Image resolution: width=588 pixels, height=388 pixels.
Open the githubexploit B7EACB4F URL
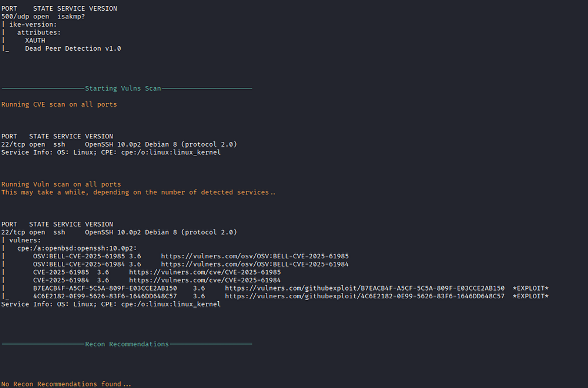tap(365, 288)
